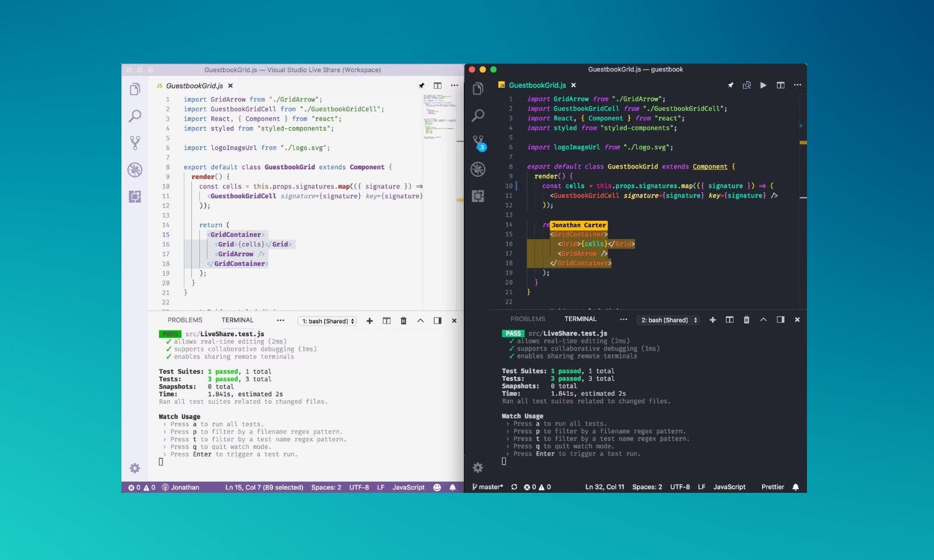Open the Manage gear in the dark window
This screenshot has width=934, height=560.
point(478,467)
